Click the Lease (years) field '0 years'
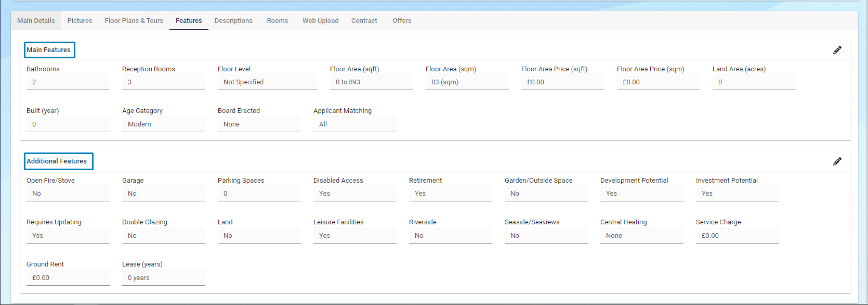Viewport: 868px width, 305px height. [164, 278]
